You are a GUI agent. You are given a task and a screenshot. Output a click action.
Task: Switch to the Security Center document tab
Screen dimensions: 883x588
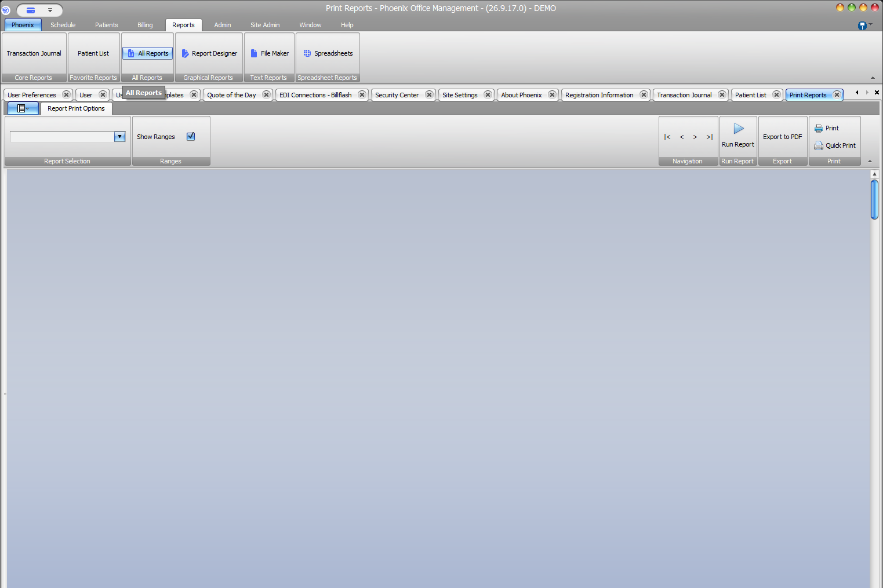coord(397,95)
